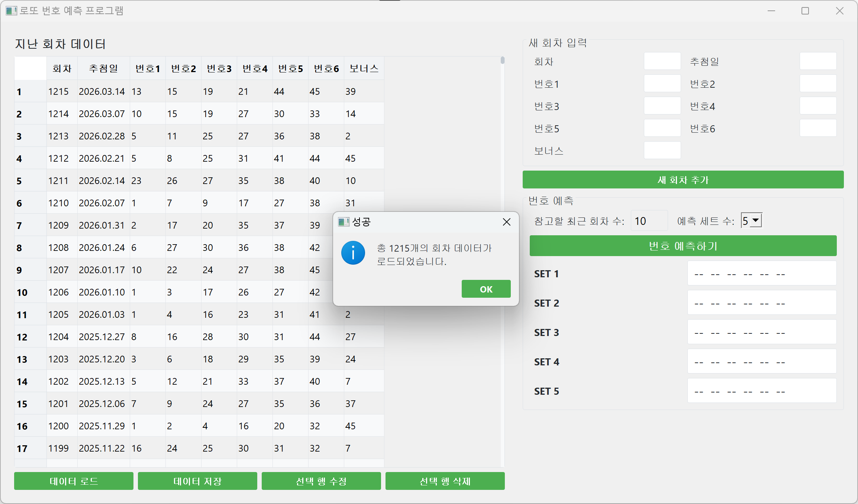Click the app icon in title bar
The image size is (858, 504).
[x=11, y=11]
